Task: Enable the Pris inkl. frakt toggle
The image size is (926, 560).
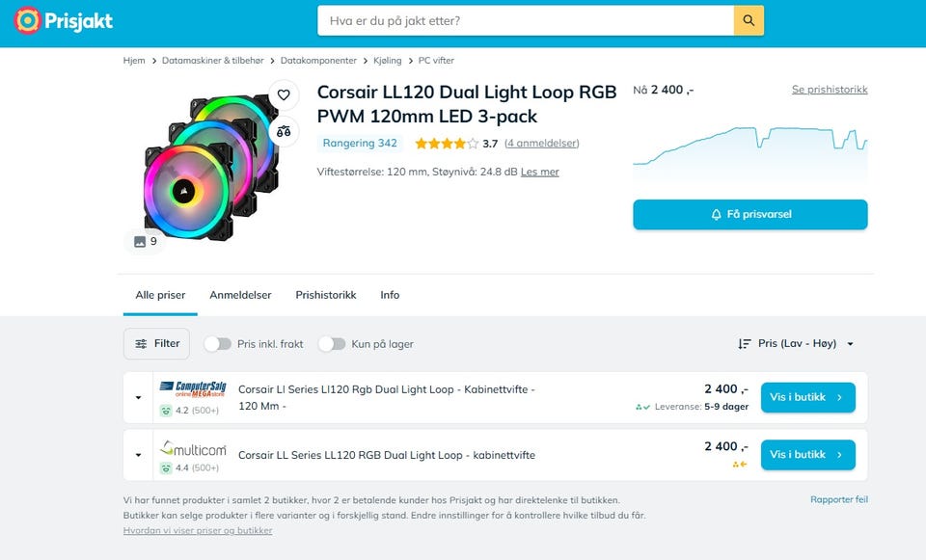Action: pos(218,344)
